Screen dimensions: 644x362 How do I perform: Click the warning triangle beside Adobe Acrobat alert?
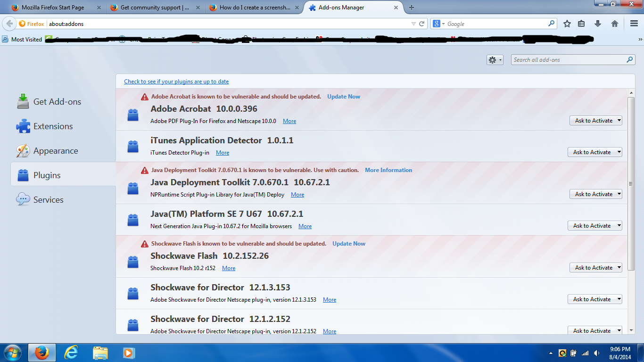click(145, 97)
